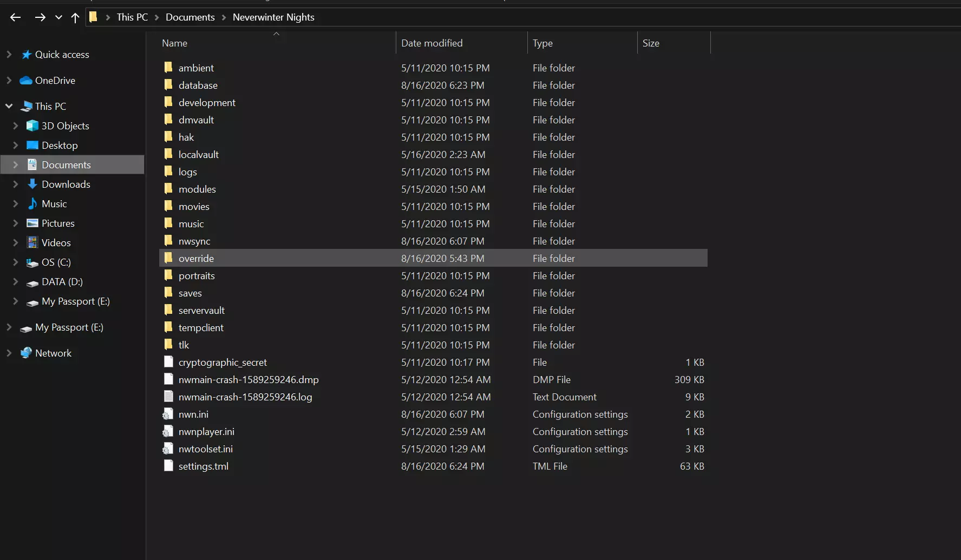Expand the Quick access tree node

9,55
